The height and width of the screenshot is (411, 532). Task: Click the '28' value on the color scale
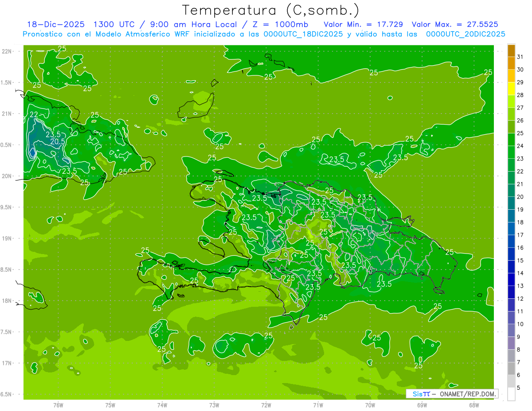click(520, 95)
